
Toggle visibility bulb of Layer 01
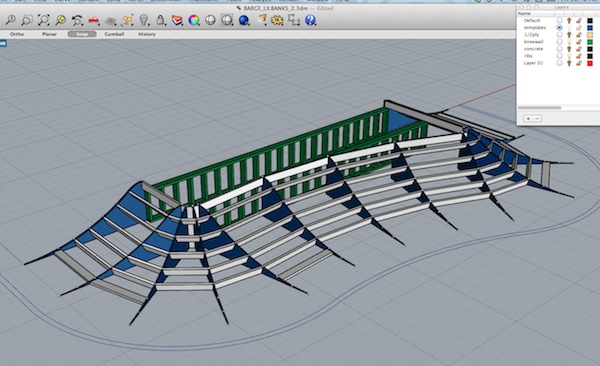[569, 63]
